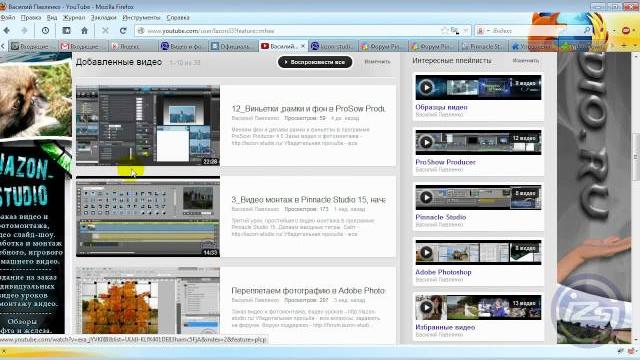The image size is (640, 360).
Task: Open the Adobe Photoshop playlist link
Action: (x=443, y=272)
